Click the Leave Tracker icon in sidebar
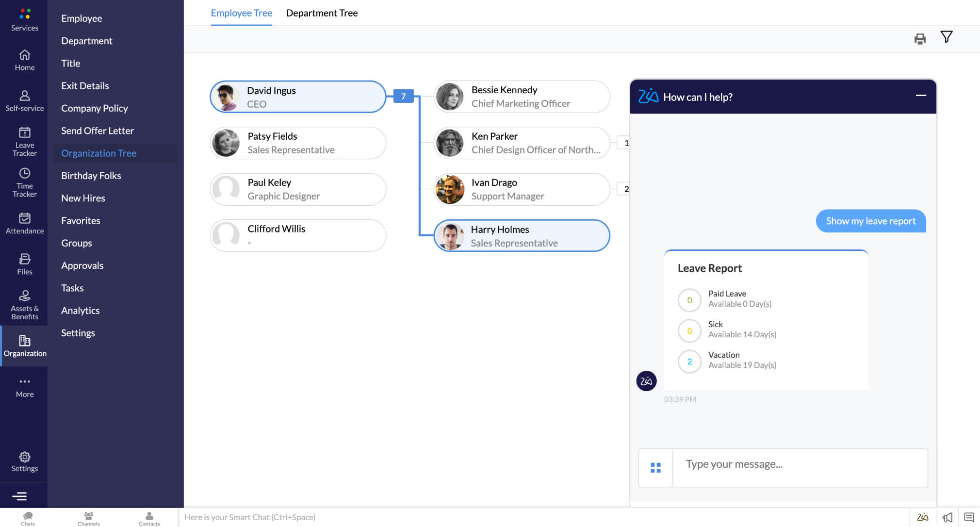The width and height of the screenshot is (980, 527). pos(25,142)
